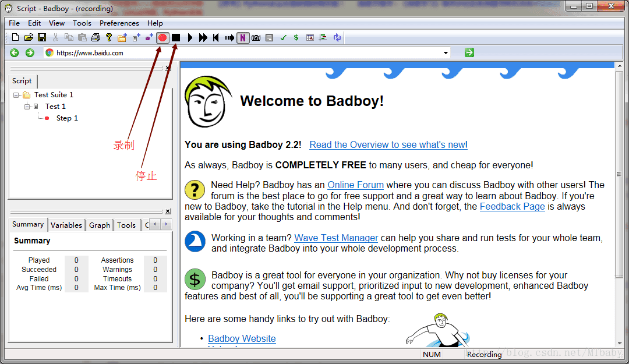
Task: Open the URL history dropdown arrow
Action: 446,53
